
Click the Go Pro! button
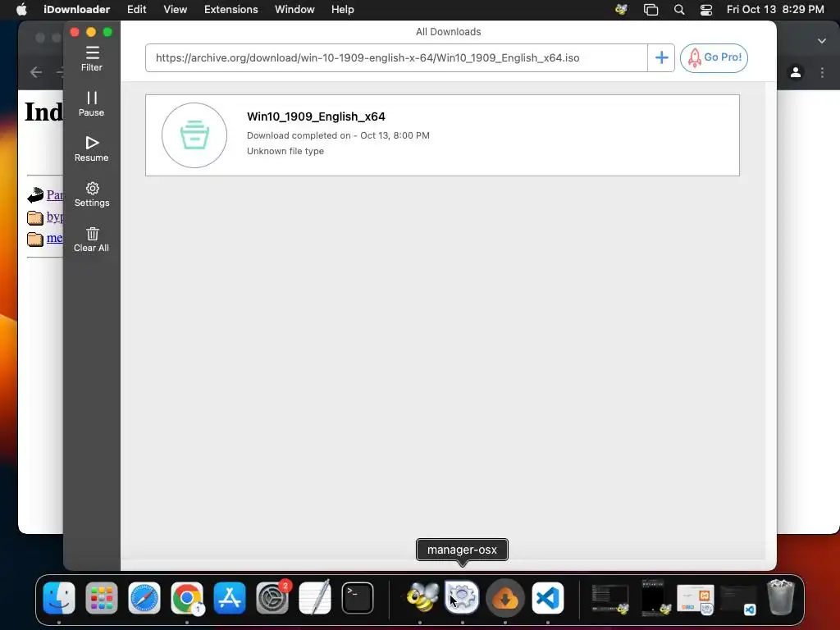pos(714,58)
